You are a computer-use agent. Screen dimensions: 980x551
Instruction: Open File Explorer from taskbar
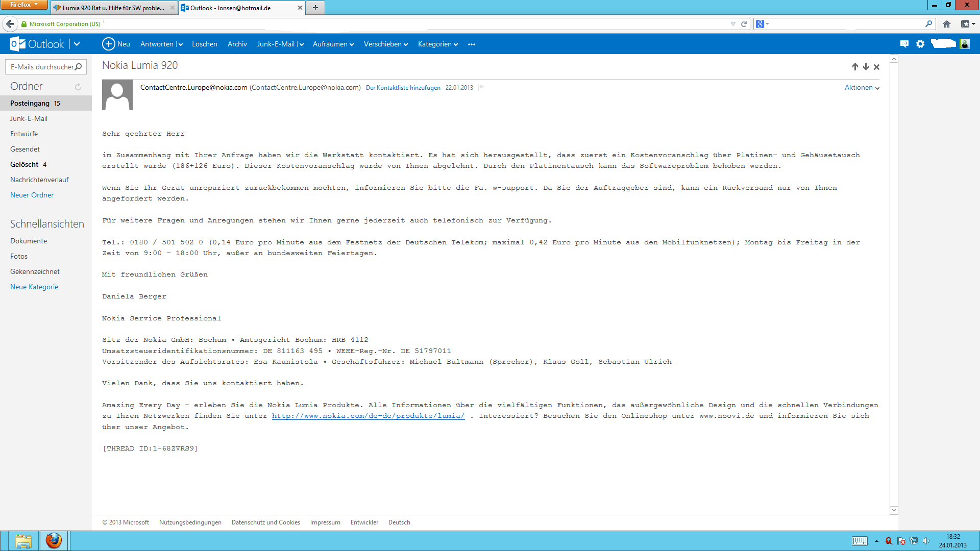[x=23, y=541]
